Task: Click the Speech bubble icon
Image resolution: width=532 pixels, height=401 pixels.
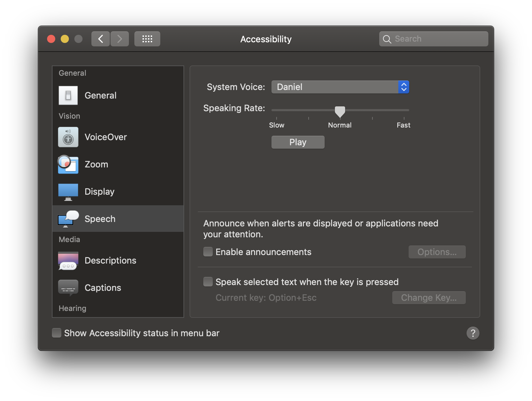Action: (x=68, y=219)
